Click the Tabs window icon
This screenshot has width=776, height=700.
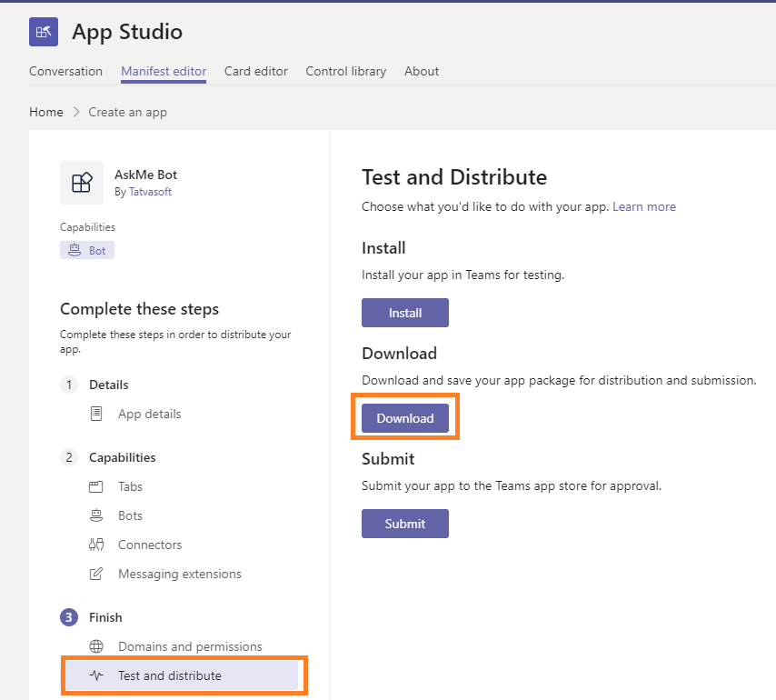click(x=96, y=486)
